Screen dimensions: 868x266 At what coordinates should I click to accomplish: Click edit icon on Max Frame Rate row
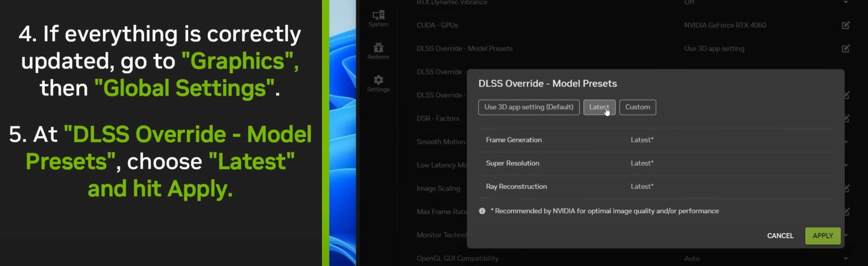click(847, 211)
